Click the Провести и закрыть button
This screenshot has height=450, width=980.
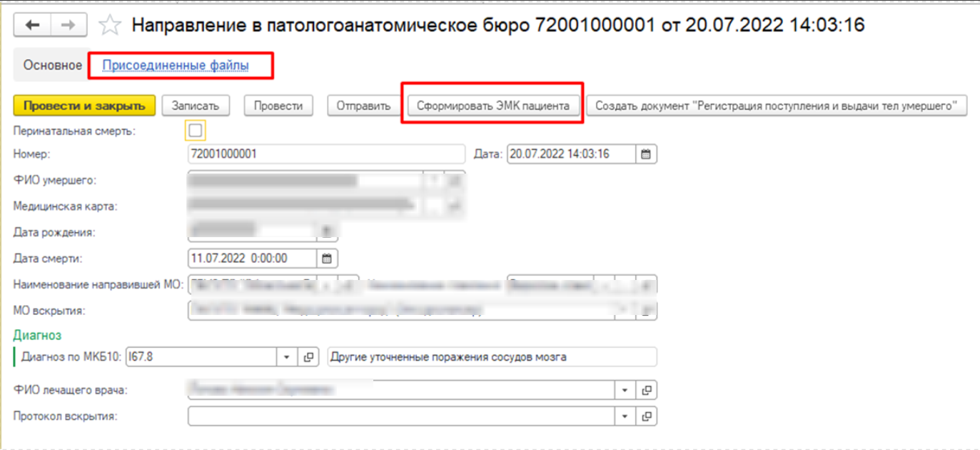click(84, 106)
